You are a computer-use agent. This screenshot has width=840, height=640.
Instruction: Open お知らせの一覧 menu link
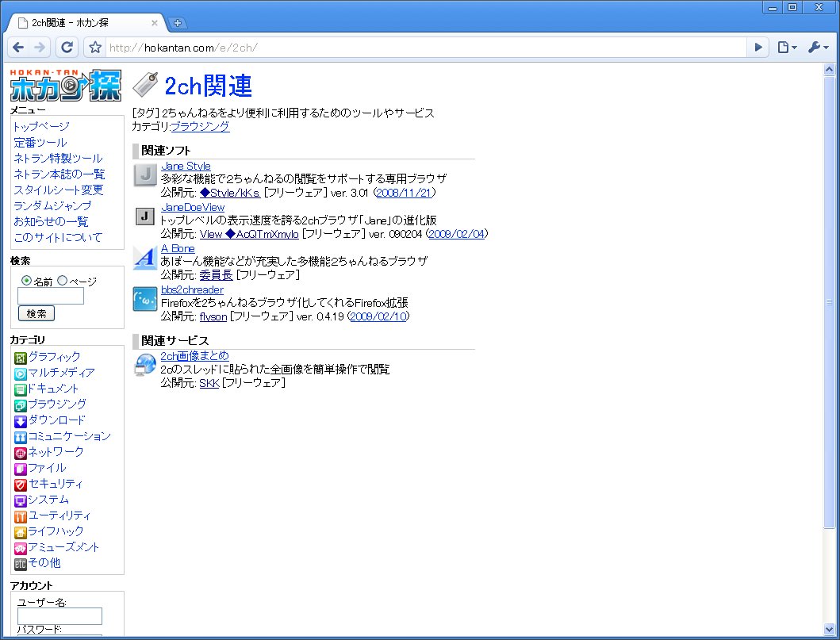51,221
